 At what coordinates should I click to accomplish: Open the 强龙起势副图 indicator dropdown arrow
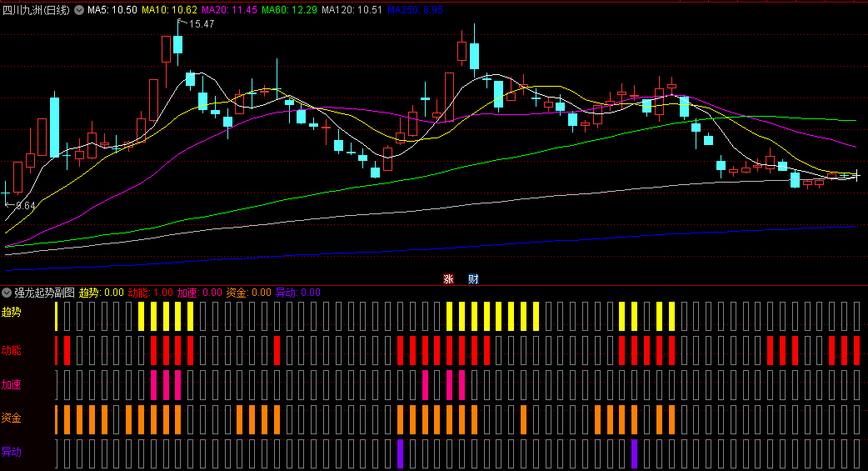click(7, 292)
